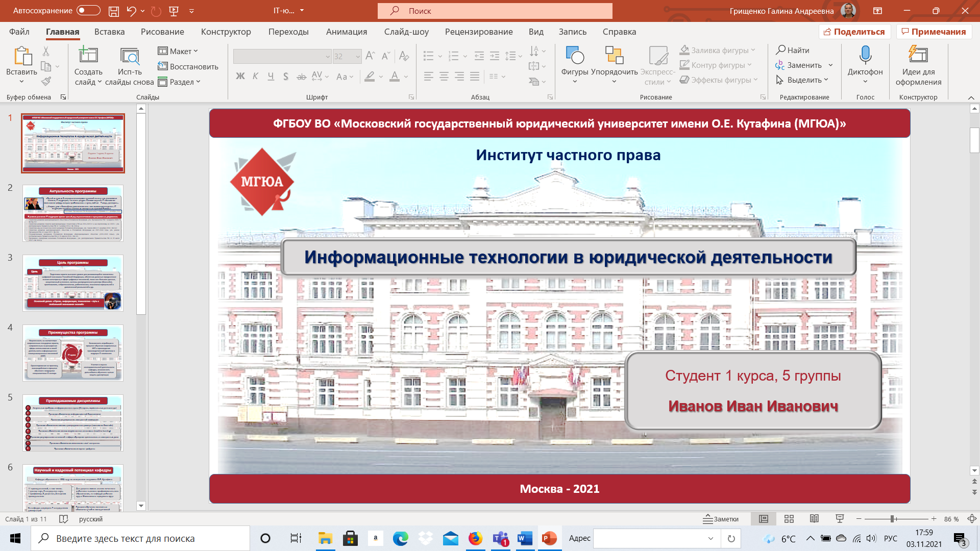Switch to Normal view in status bar
The image size is (980, 551).
coord(764,519)
